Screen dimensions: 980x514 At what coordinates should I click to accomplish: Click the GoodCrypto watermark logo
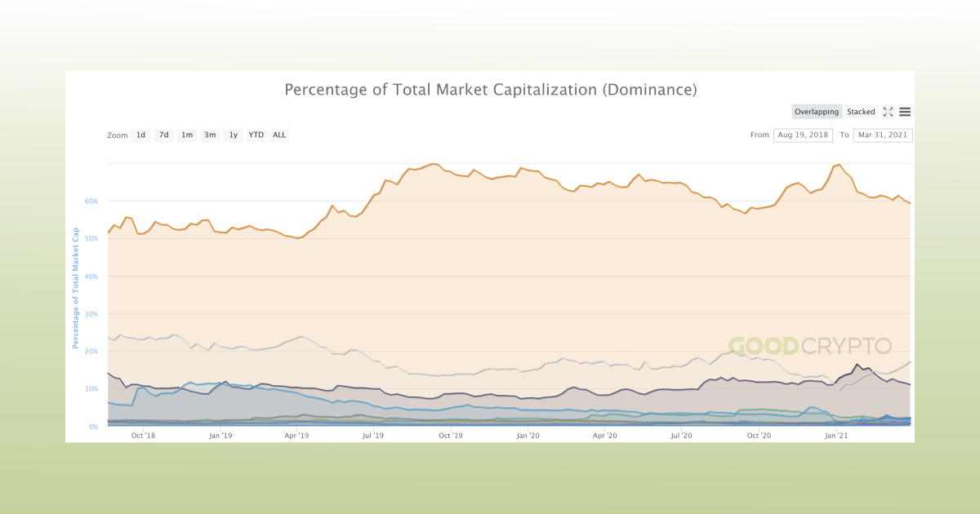pyautogui.click(x=809, y=346)
